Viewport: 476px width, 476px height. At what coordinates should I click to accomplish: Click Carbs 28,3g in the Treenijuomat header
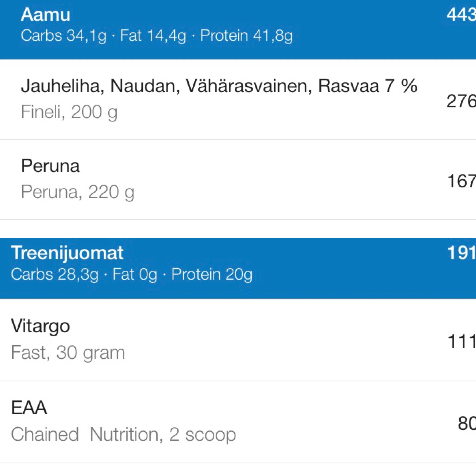[55, 274]
